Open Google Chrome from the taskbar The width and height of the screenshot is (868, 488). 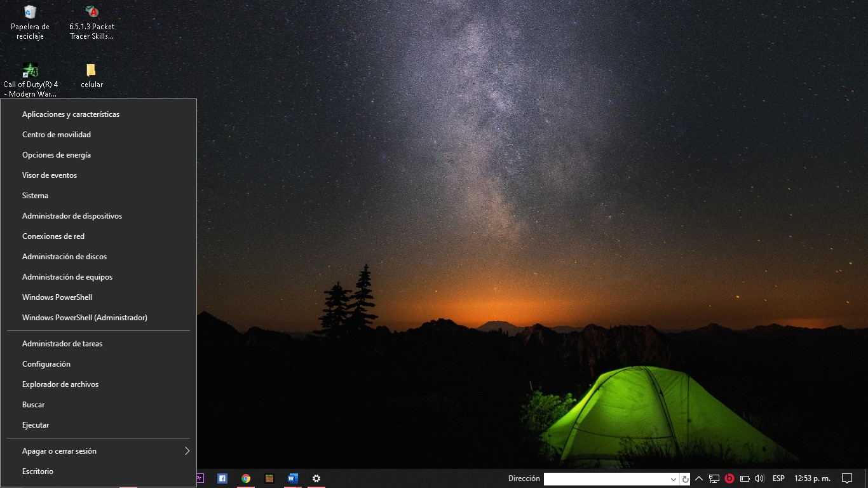(x=246, y=478)
